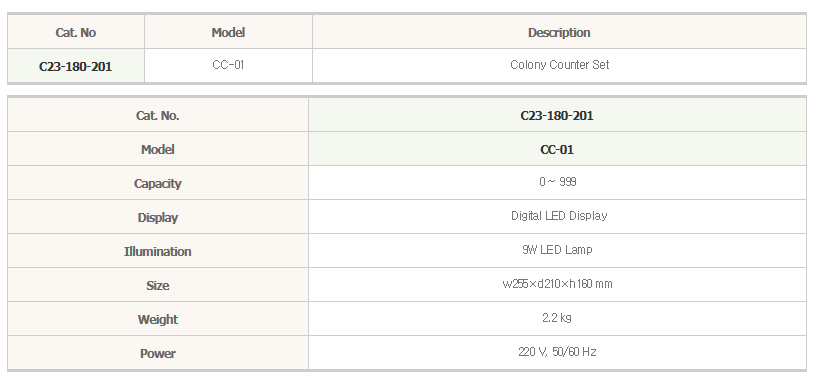Click the Illumination row label
The image size is (818, 384).
[x=158, y=251]
